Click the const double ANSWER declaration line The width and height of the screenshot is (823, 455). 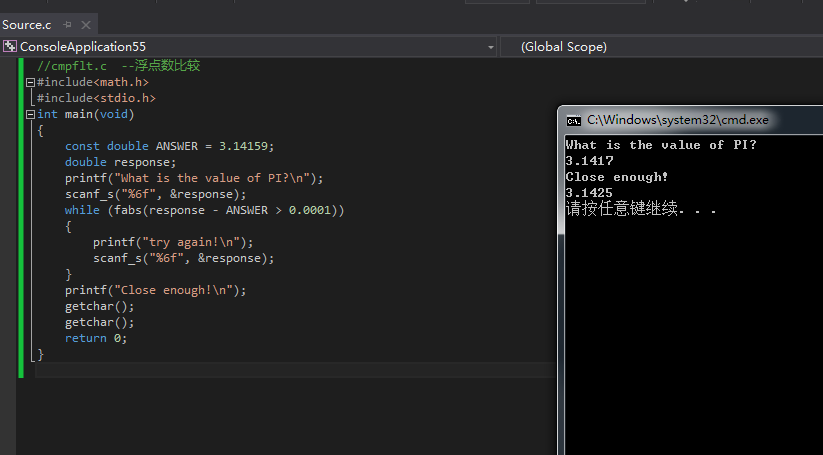[170, 146]
